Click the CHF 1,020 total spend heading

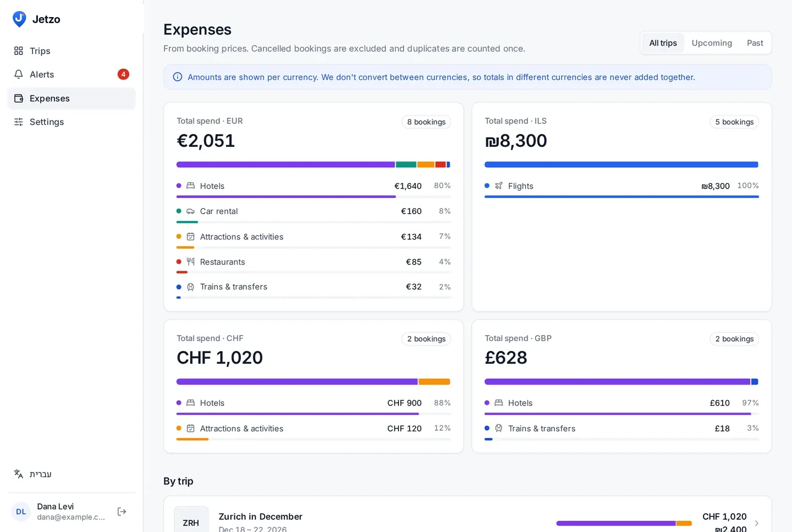(219, 358)
